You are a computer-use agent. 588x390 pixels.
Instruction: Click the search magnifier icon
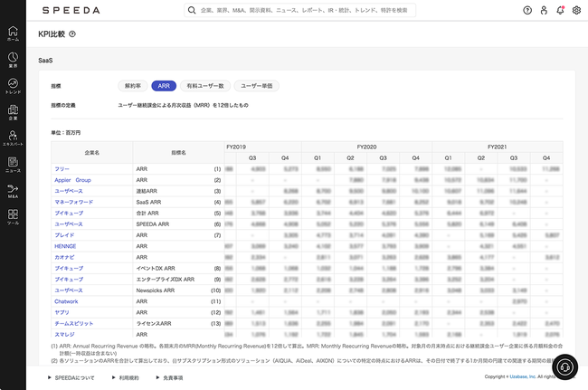pyautogui.click(x=192, y=10)
